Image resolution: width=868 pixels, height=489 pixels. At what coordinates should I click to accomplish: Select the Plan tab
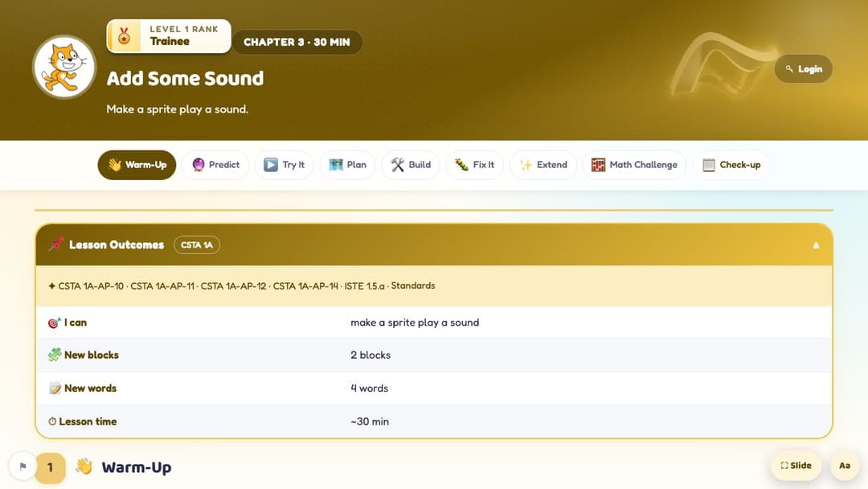pos(348,165)
